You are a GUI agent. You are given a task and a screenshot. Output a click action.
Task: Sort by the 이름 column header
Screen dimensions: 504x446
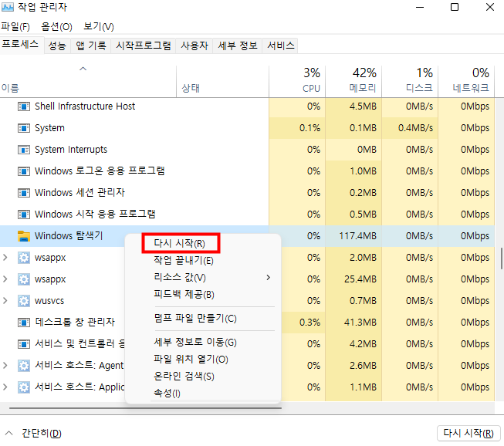click(88, 82)
